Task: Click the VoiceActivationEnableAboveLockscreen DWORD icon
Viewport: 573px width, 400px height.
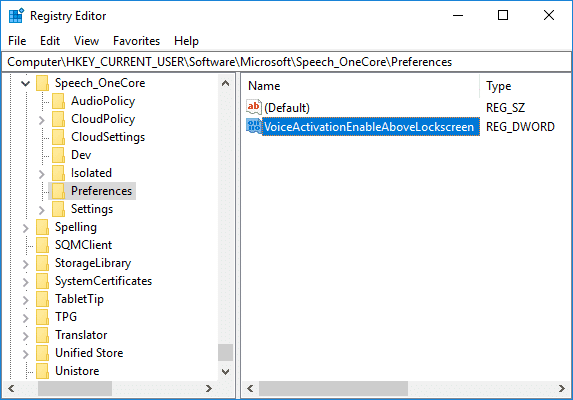Action: click(x=254, y=126)
